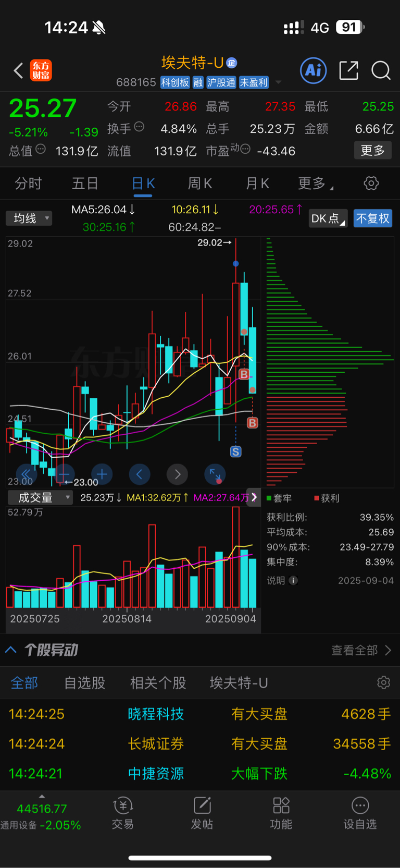Image resolution: width=400 pixels, height=868 pixels.
Task: Tap the 29.02 high price label
Action: 209,242
